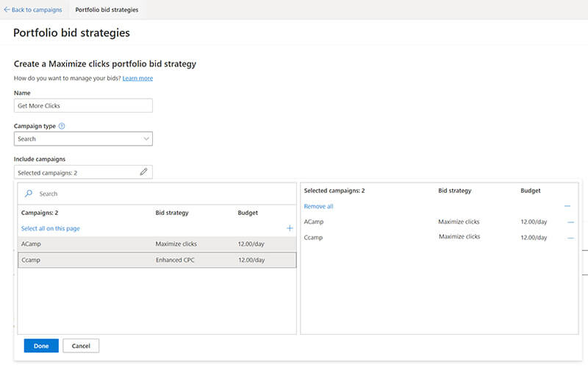Click the Cancel button
The height and width of the screenshot is (368, 588).
tap(81, 346)
